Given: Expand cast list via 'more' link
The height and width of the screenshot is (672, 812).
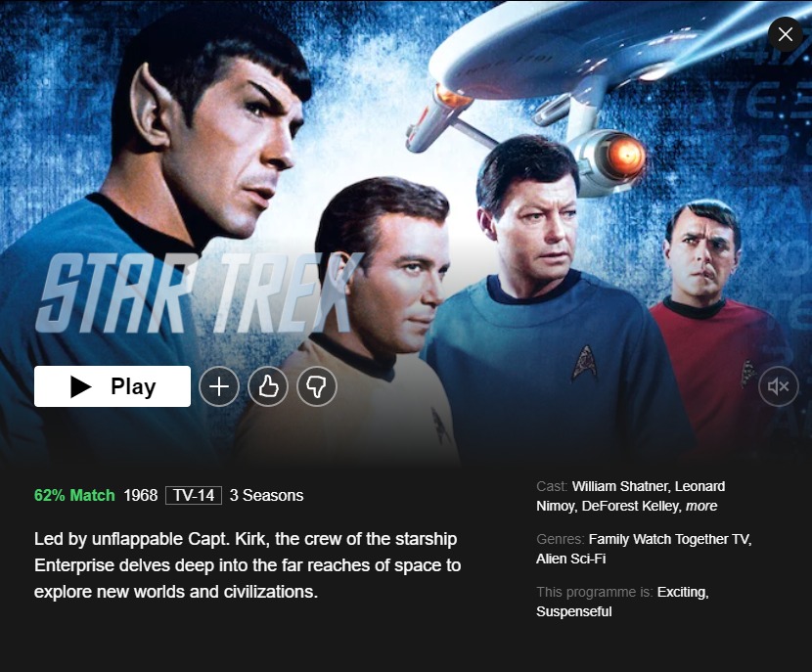Looking at the screenshot, I should [701, 506].
